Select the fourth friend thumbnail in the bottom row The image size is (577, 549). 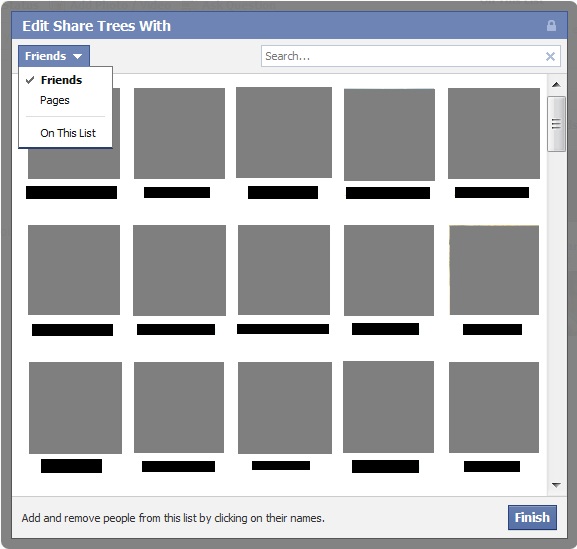coord(388,407)
